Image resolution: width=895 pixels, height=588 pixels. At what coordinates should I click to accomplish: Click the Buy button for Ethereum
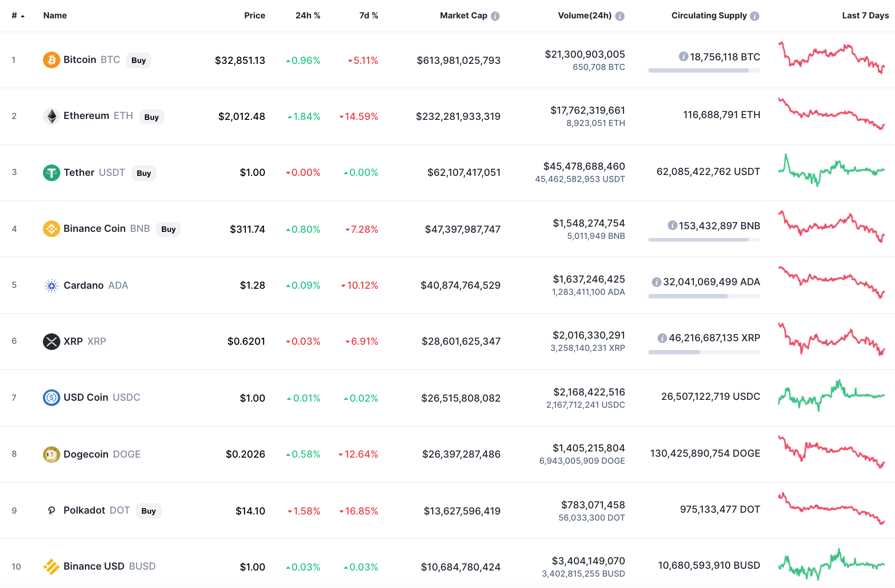tap(152, 117)
